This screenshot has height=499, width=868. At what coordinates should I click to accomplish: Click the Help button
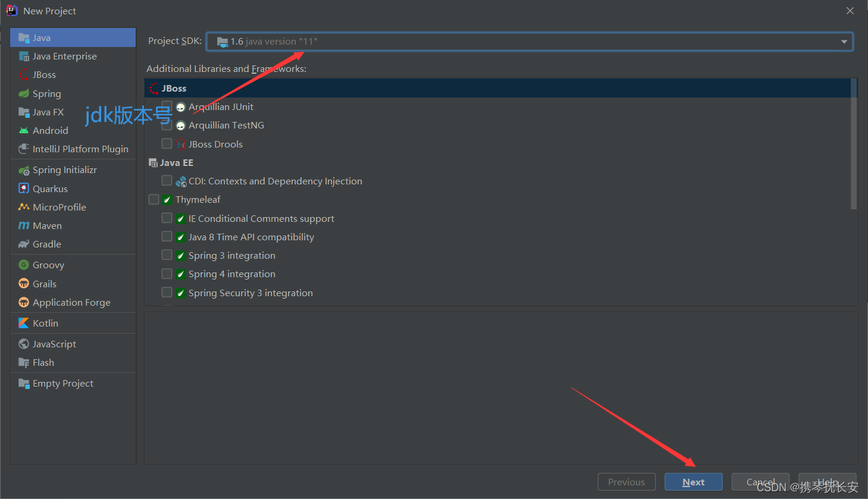pos(827,482)
